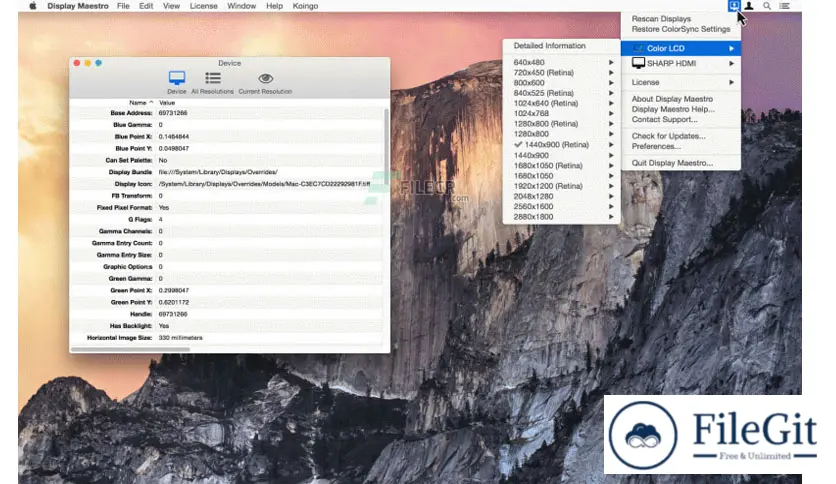Viewport: 836px width, 484px height.
Task: Select the All Resolutions list icon
Action: [213, 78]
